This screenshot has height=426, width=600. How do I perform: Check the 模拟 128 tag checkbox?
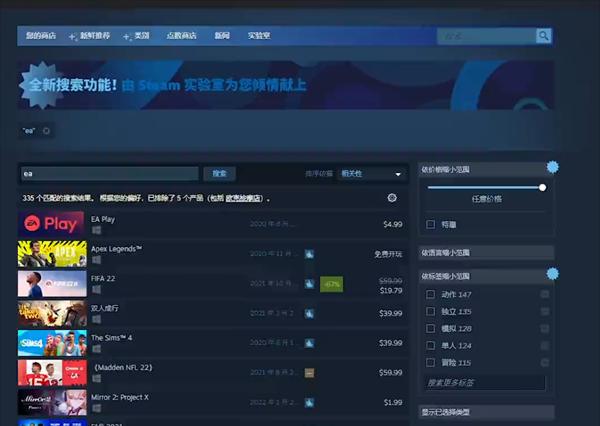point(430,328)
